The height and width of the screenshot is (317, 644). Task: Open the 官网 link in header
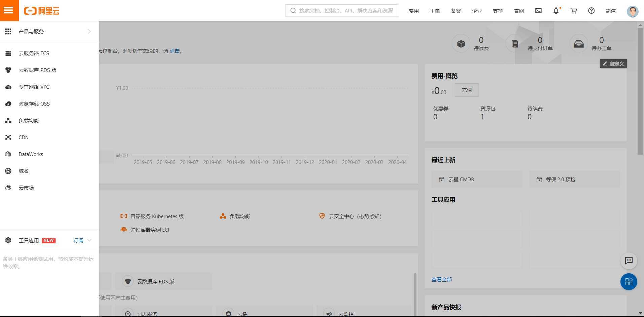[x=519, y=11]
